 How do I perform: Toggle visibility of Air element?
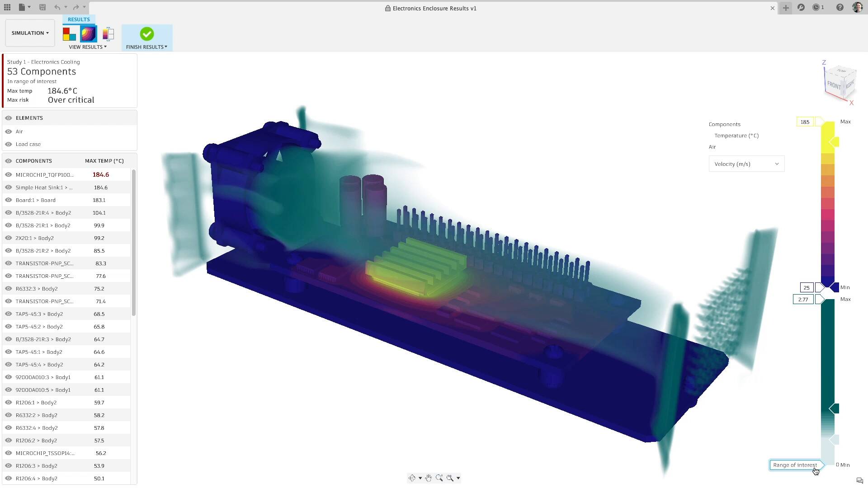(x=8, y=131)
